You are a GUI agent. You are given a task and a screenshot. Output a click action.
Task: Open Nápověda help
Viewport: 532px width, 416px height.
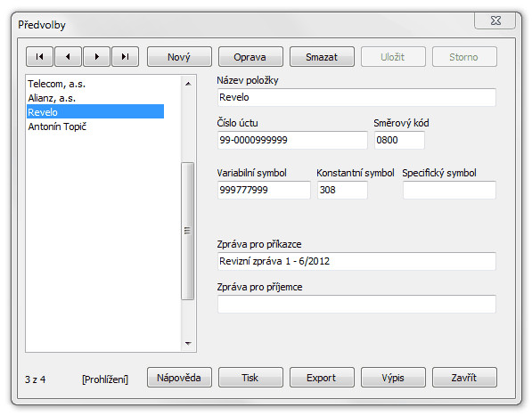click(x=179, y=378)
